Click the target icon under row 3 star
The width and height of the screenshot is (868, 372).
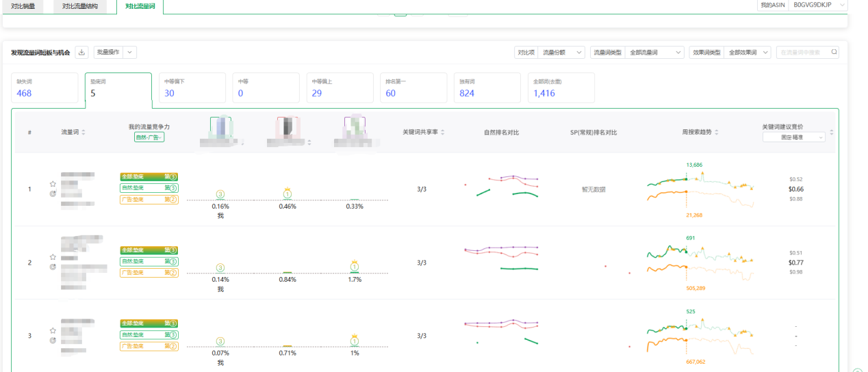point(53,340)
